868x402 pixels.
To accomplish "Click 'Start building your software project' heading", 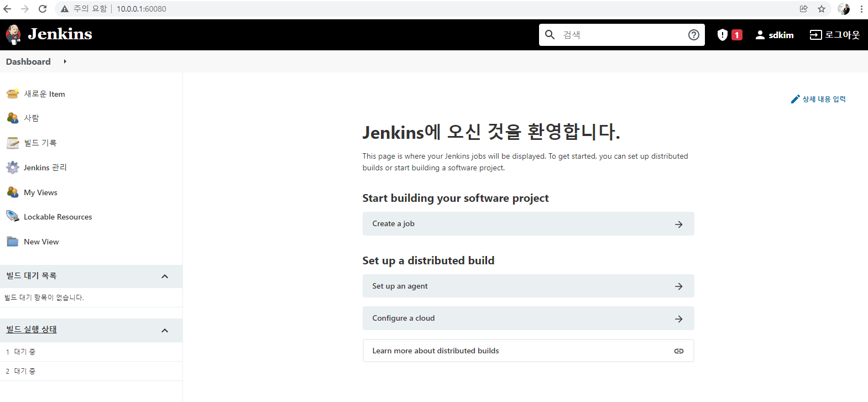I will (456, 198).
